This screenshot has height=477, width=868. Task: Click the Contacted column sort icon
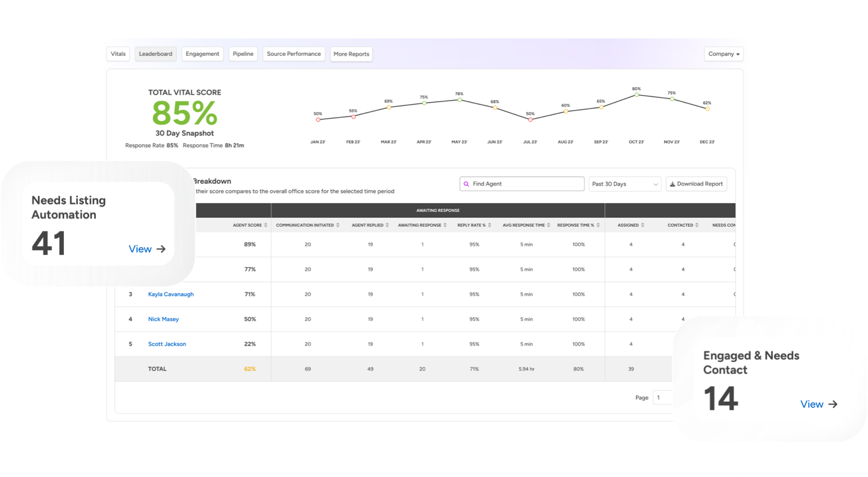point(697,225)
